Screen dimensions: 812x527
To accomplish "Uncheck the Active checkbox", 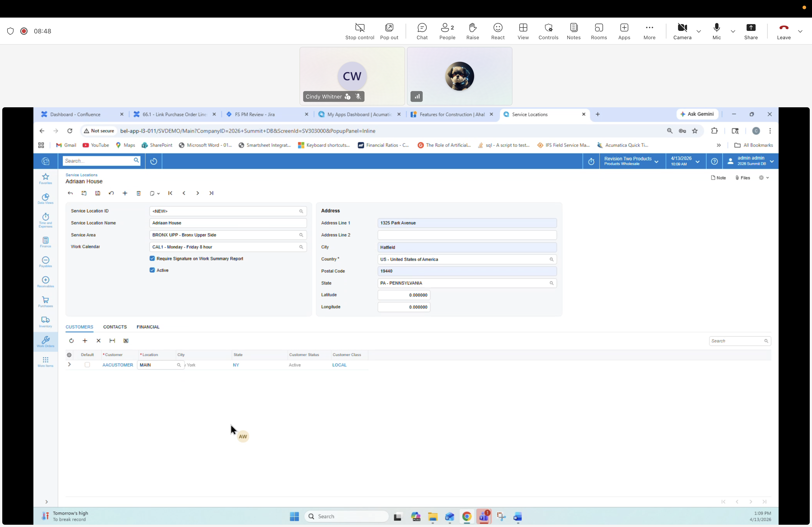I will [152, 270].
